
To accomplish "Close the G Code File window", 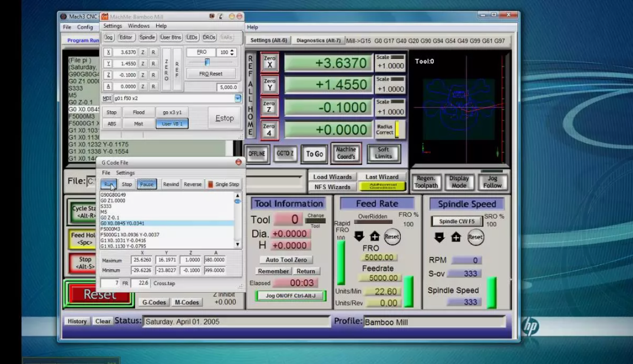I will point(238,162).
